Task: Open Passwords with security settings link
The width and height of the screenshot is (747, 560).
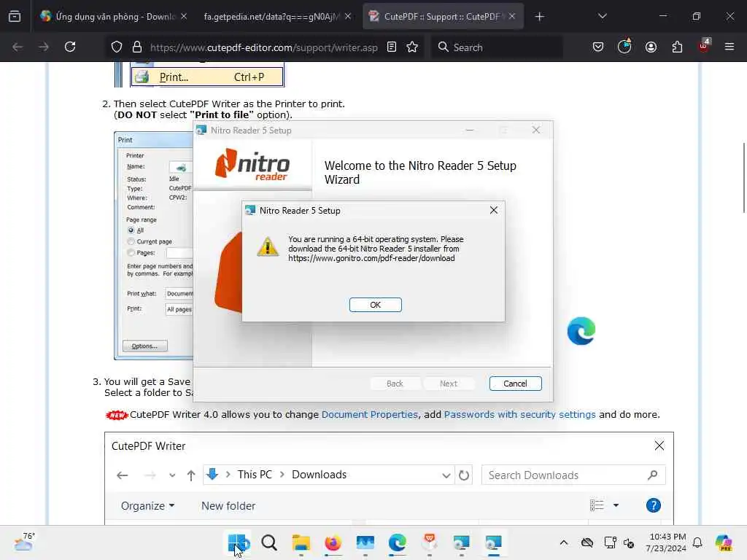Action: pos(519,414)
